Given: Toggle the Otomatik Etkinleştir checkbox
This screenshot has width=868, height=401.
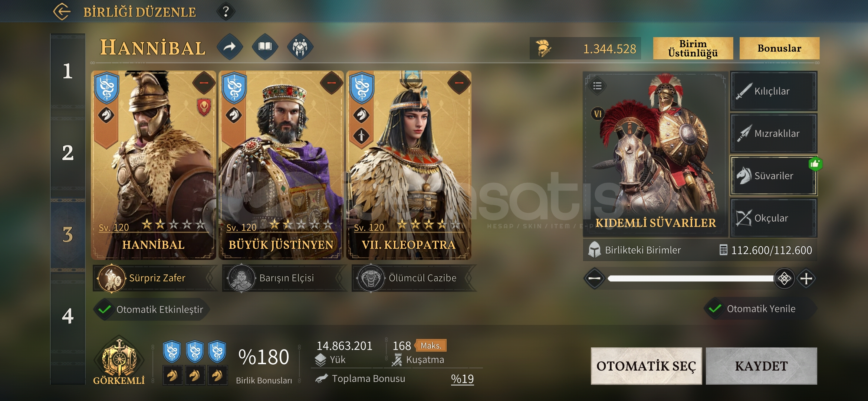Looking at the screenshot, I should pyautogui.click(x=105, y=309).
